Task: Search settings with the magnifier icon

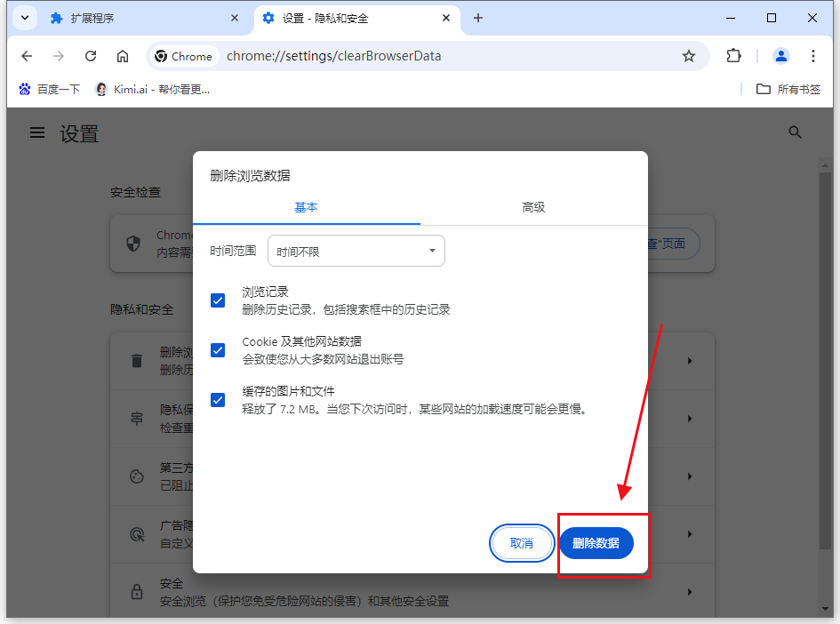Action: click(795, 132)
